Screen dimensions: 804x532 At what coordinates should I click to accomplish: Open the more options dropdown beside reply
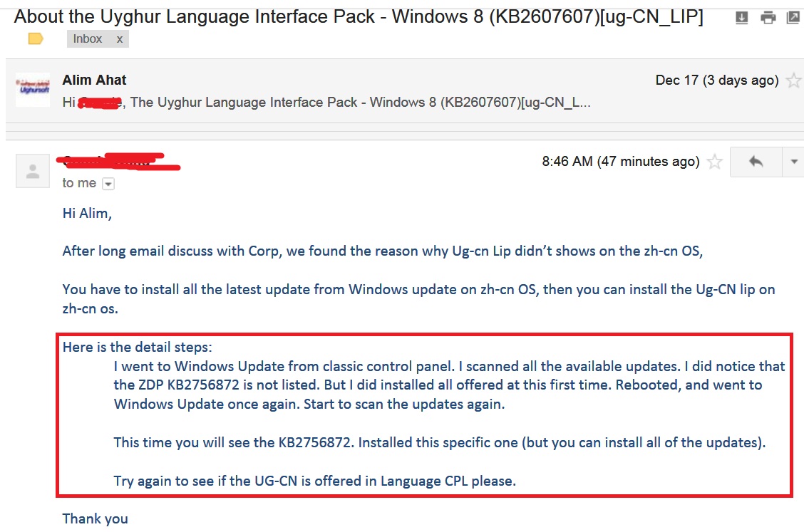click(x=794, y=162)
